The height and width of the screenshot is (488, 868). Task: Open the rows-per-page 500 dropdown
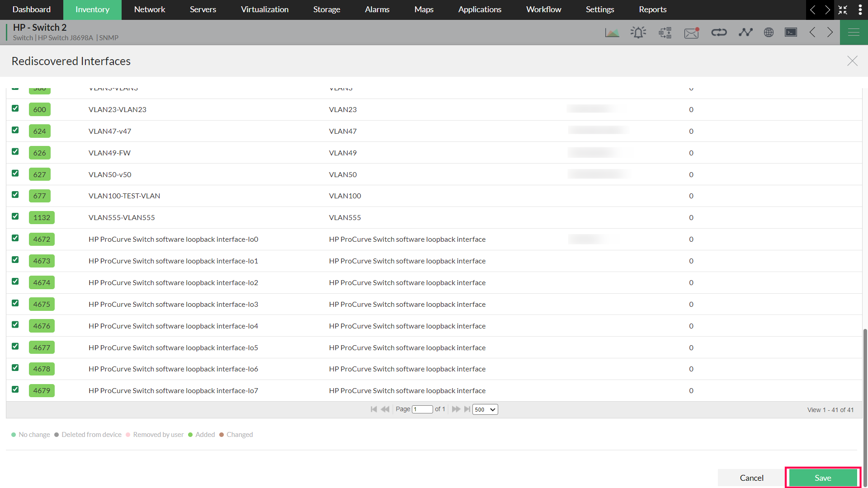coord(485,409)
